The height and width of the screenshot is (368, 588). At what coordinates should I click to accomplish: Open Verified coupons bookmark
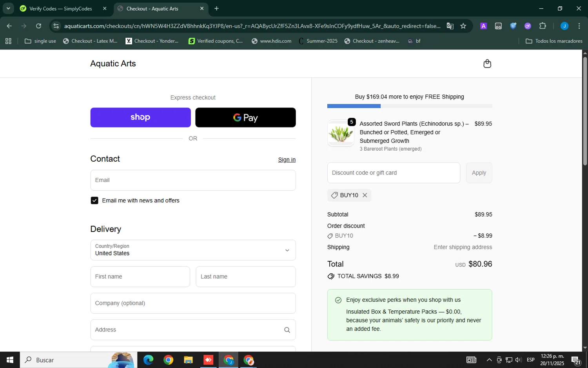click(216, 41)
